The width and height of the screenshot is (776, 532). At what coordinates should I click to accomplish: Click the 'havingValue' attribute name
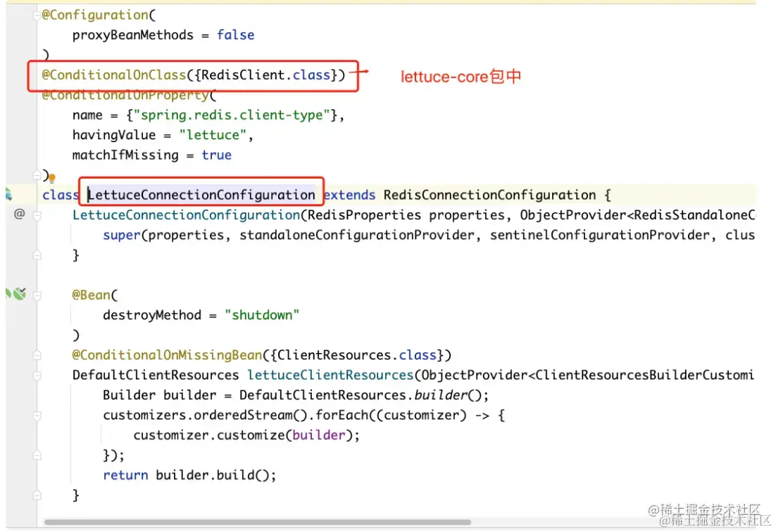[x=114, y=135]
